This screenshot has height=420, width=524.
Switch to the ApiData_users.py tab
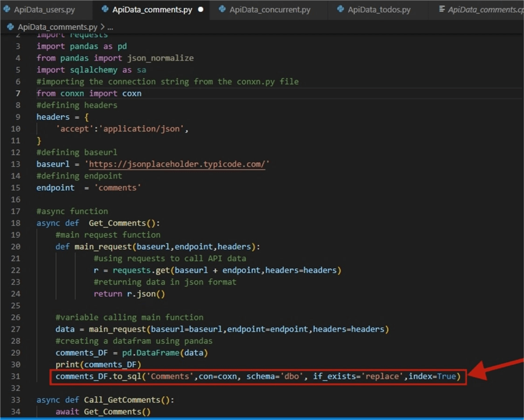point(44,9)
